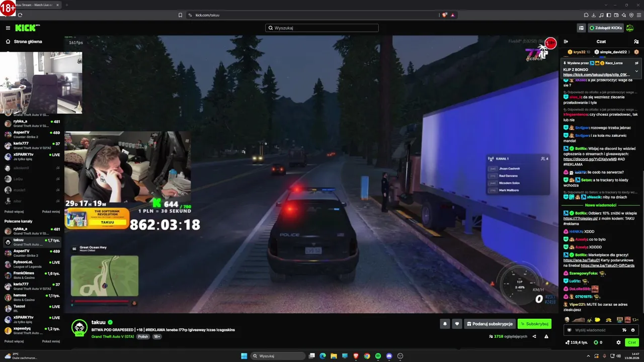Open the Kick drops inventory icon

[581, 28]
